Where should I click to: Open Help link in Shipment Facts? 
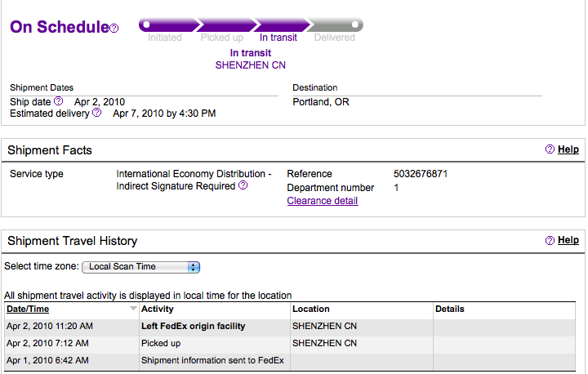[x=568, y=149]
